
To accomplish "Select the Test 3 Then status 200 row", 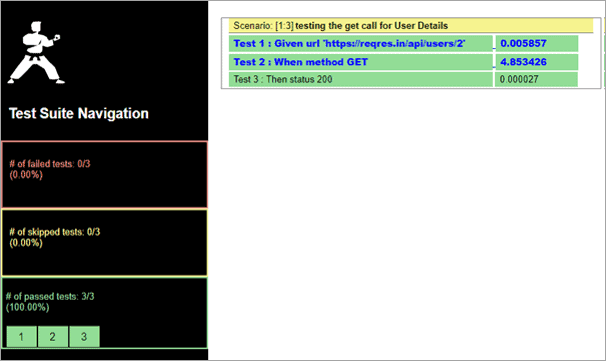I will click(x=361, y=79).
